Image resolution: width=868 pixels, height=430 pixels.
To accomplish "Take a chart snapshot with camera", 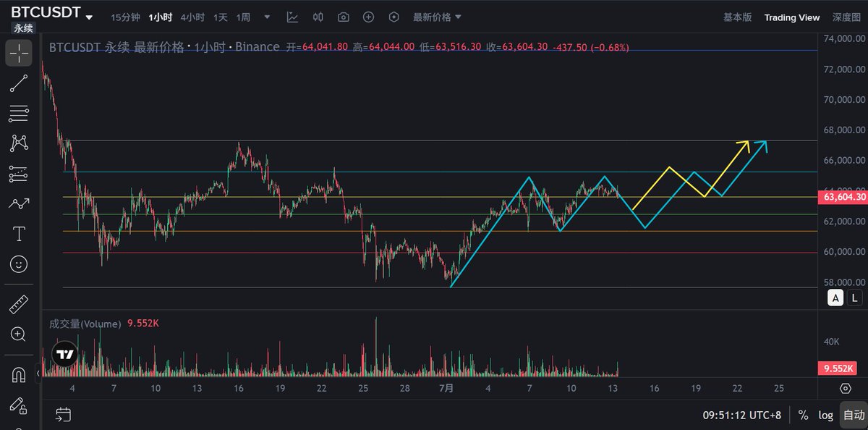I will 344,17.
